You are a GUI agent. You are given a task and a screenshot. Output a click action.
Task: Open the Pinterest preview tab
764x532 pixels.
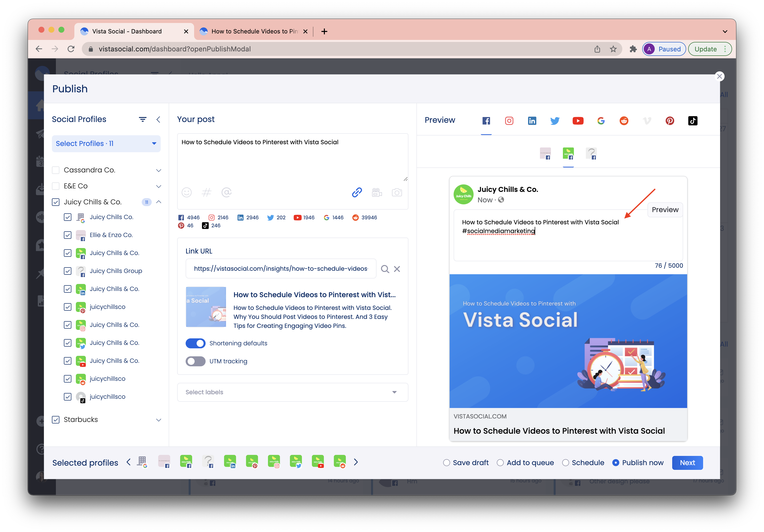coord(670,121)
